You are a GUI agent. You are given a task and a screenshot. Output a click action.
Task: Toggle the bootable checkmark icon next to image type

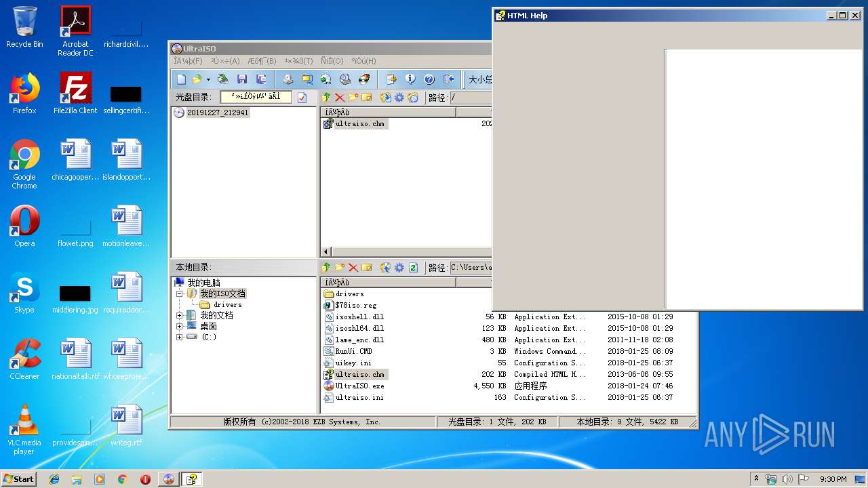tap(302, 98)
